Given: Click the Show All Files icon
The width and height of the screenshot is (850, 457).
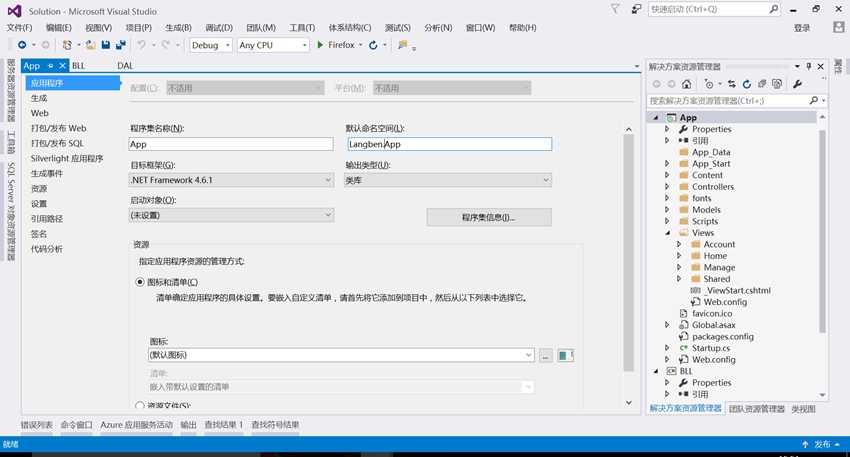Looking at the screenshot, I should click(777, 84).
